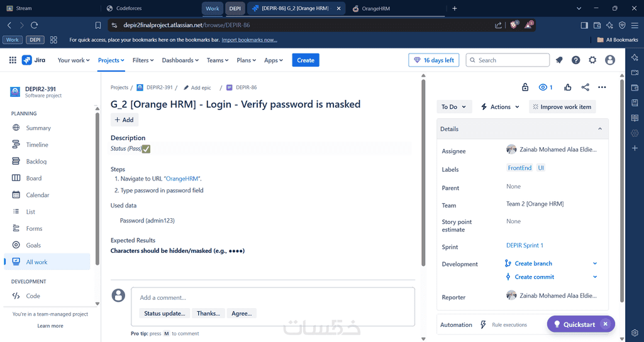Open the Actions dropdown

pyautogui.click(x=500, y=107)
